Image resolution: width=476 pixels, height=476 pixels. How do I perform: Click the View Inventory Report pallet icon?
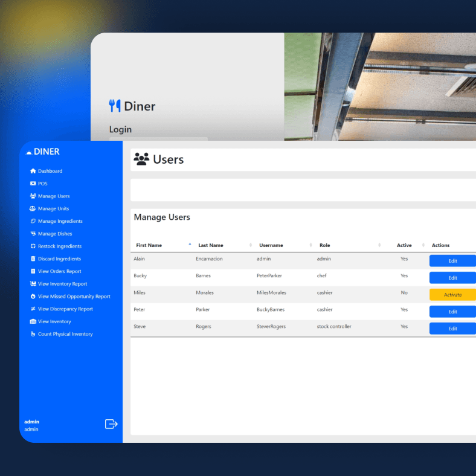click(x=33, y=283)
